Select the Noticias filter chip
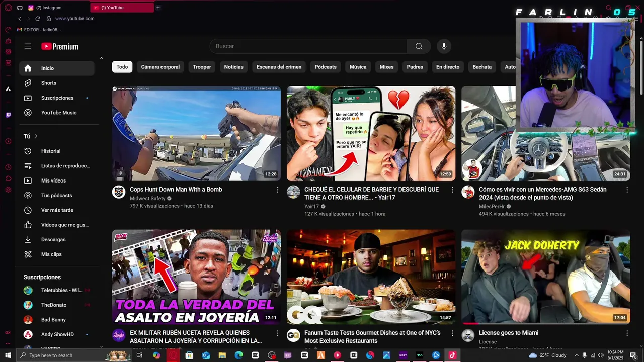 tap(233, 67)
